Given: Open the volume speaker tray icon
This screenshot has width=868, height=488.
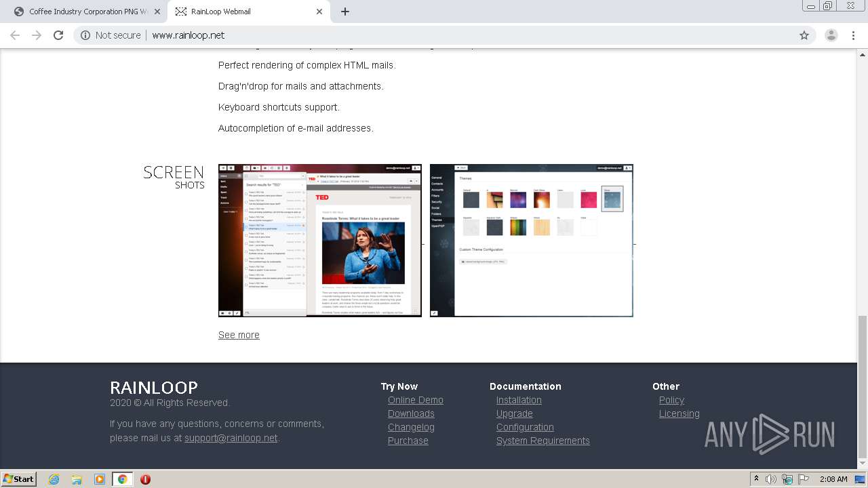Looking at the screenshot, I should coord(771,479).
